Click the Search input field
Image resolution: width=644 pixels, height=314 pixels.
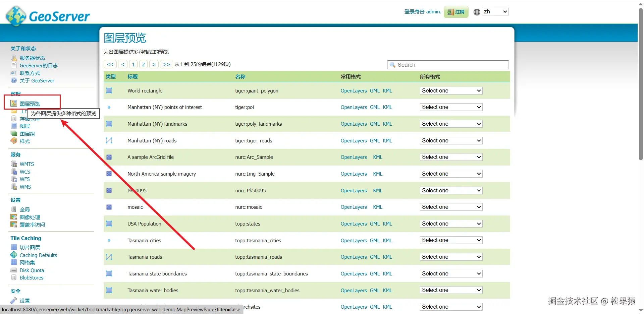(x=448, y=65)
